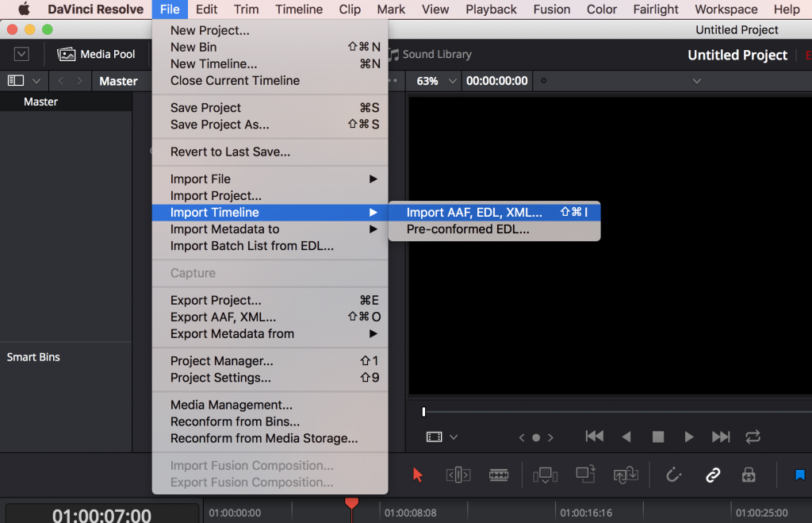Choose Reconform from Bins...
Screen dimensions: 812x523
(270, 421)
